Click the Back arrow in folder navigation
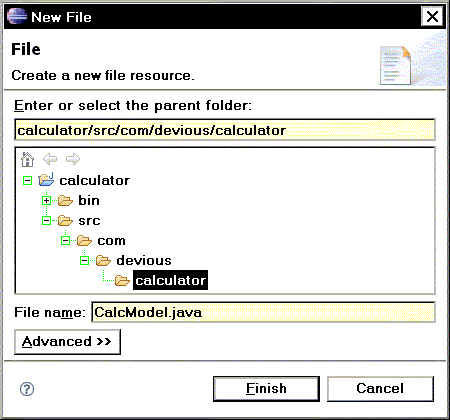Image resolution: width=450 pixels, height=420 pixels. 50,159
